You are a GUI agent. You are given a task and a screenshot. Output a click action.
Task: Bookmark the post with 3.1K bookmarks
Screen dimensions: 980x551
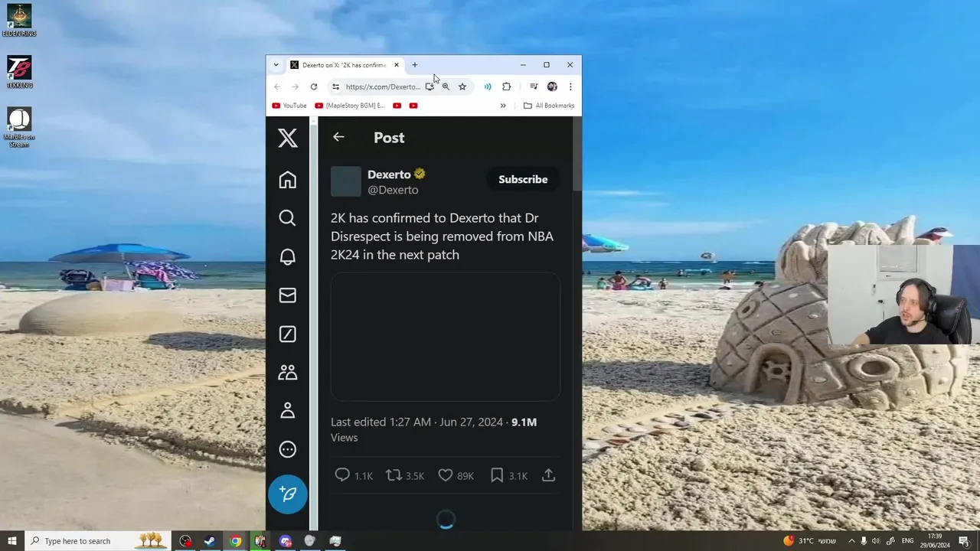508,475
